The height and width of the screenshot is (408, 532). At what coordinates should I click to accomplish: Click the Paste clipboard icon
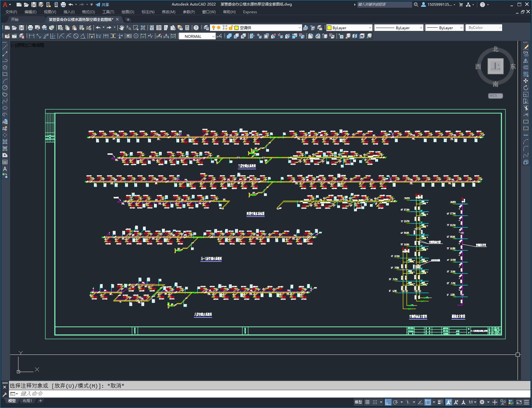point(74,28)
